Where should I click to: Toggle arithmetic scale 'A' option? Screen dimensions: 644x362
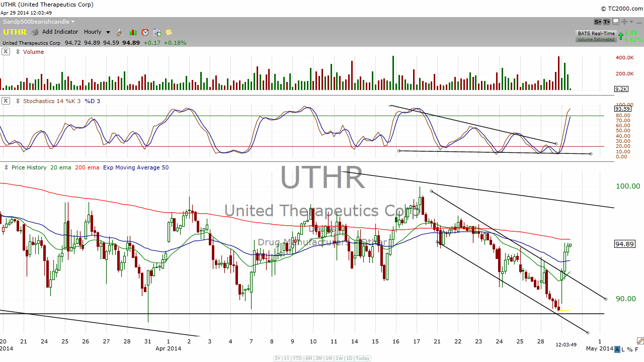click(617, 349)
